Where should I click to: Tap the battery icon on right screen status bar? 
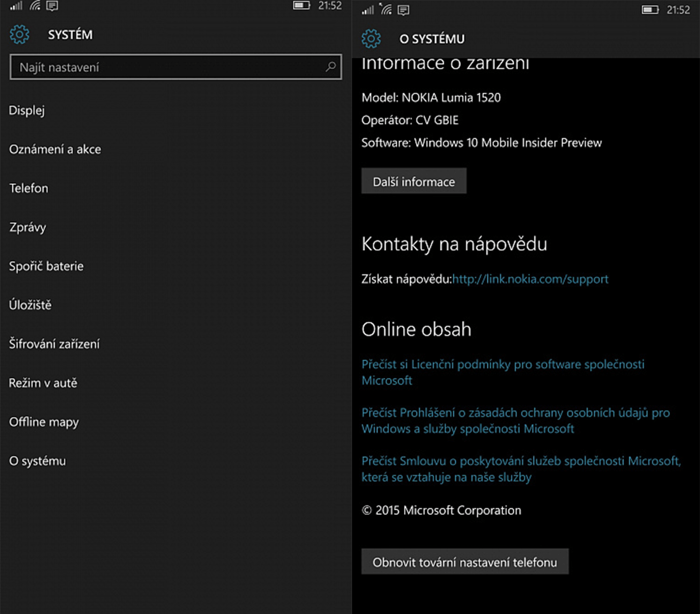click(650, 10)
